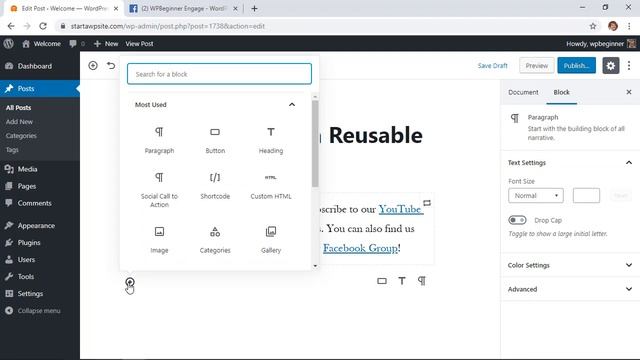Open the Tools menu

click(25, 276)
